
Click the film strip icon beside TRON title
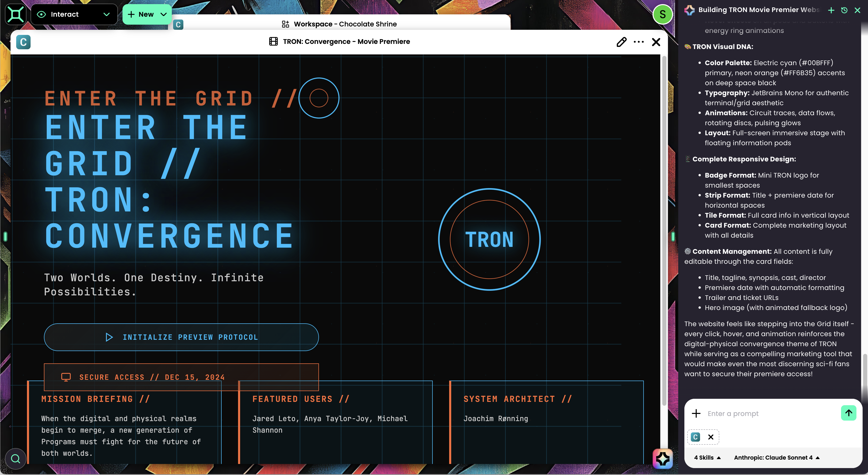(273, 41)
